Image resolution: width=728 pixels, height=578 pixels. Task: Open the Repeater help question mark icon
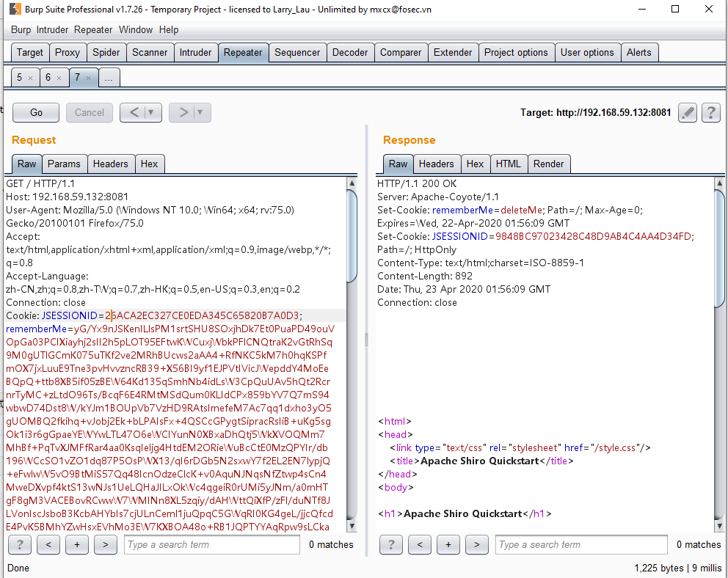pos(710,112)
